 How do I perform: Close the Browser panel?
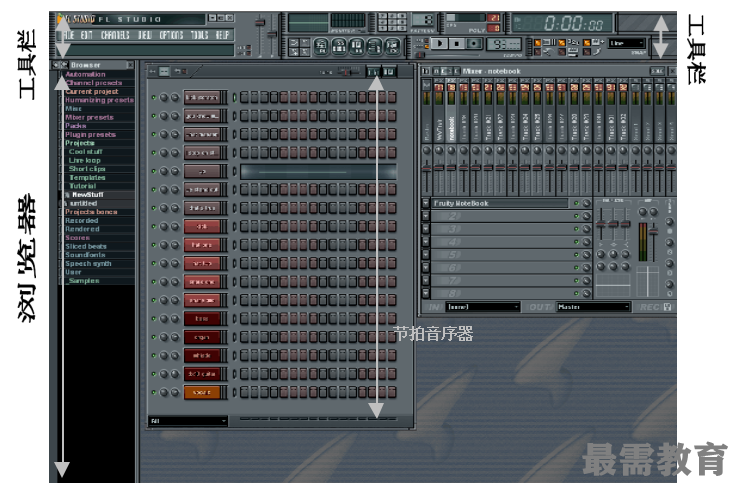point(130,65)
